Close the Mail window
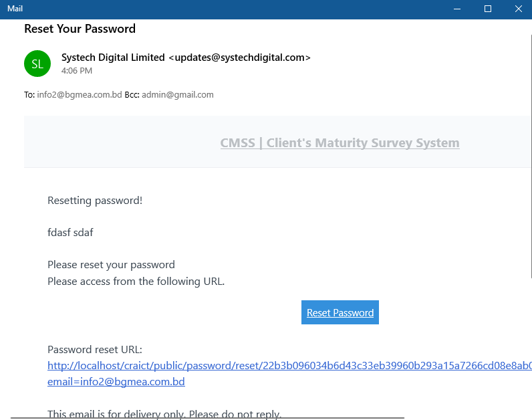532x420 pixels. click(518, 9)
